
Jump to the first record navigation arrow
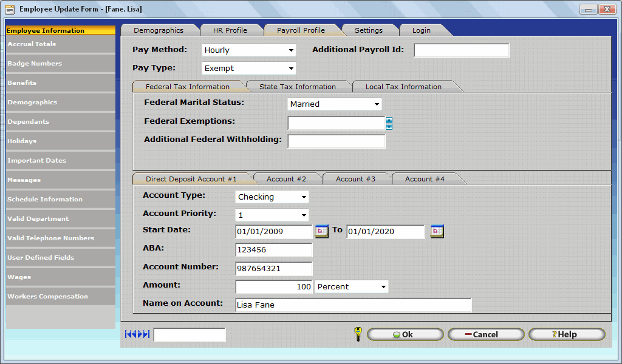point(127,334)
